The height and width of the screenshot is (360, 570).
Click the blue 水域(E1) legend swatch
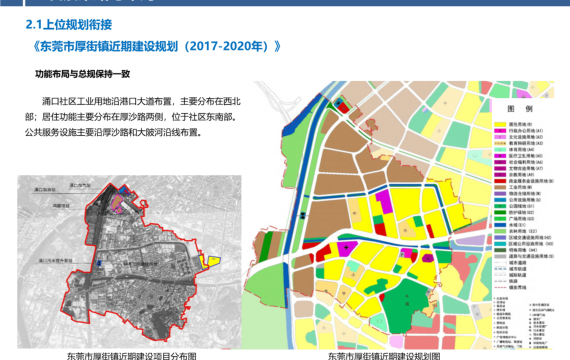click(500, 225)
